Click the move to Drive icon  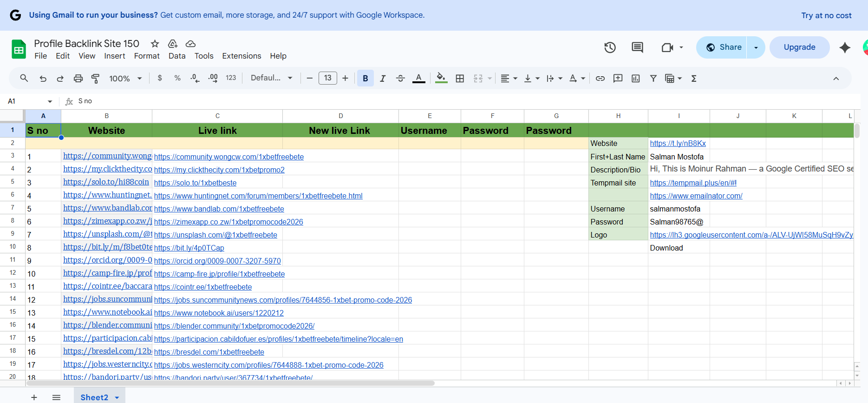[x=173, y=44]
